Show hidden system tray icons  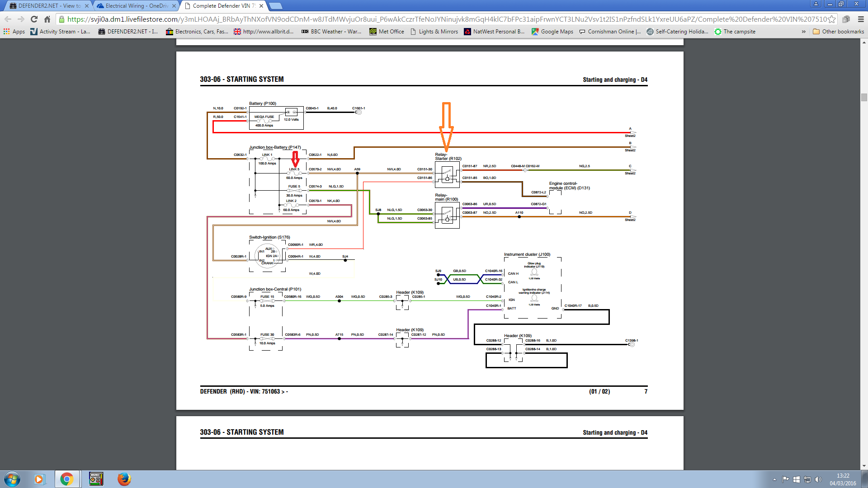coord(774,479)
